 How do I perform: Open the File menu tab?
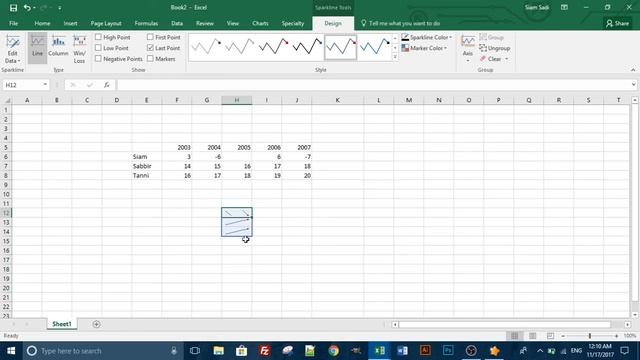13,23
